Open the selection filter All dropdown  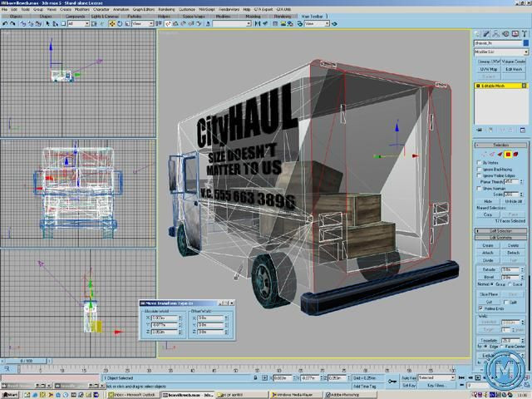click(78, 24)
